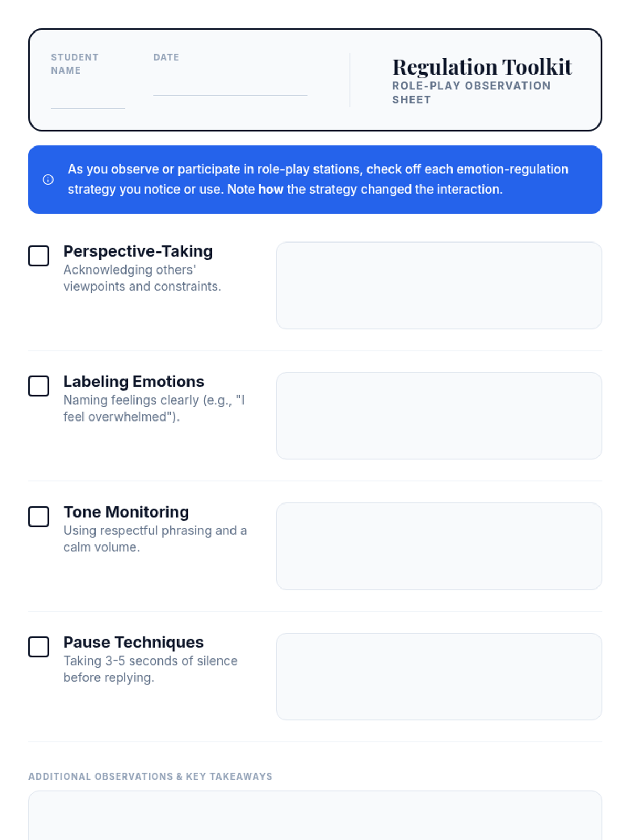This screenshot has width=630, height=840.
Task: Tick the Labeling Emotions checkbox
Action: [39, 386]
